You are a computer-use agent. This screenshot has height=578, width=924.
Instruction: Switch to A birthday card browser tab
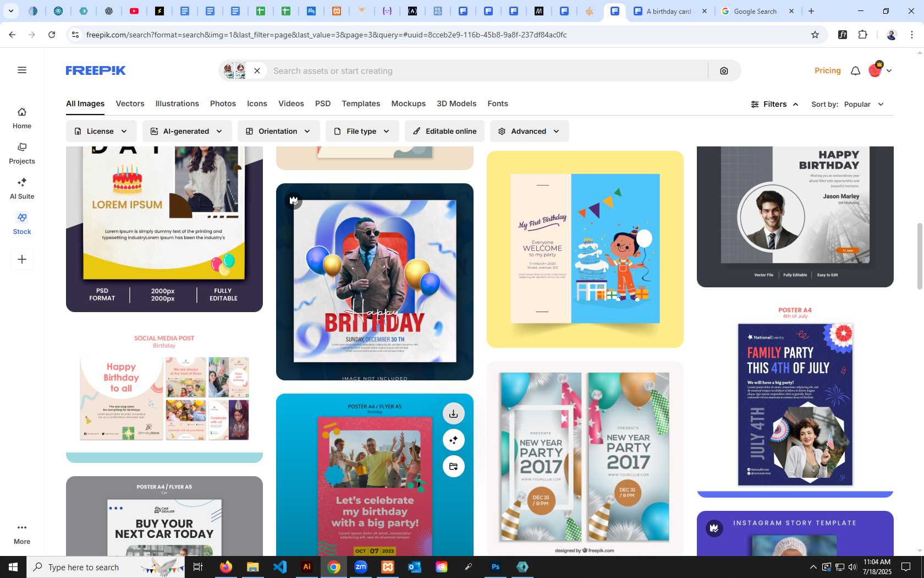pyautogui.click(x=670, y=11)
